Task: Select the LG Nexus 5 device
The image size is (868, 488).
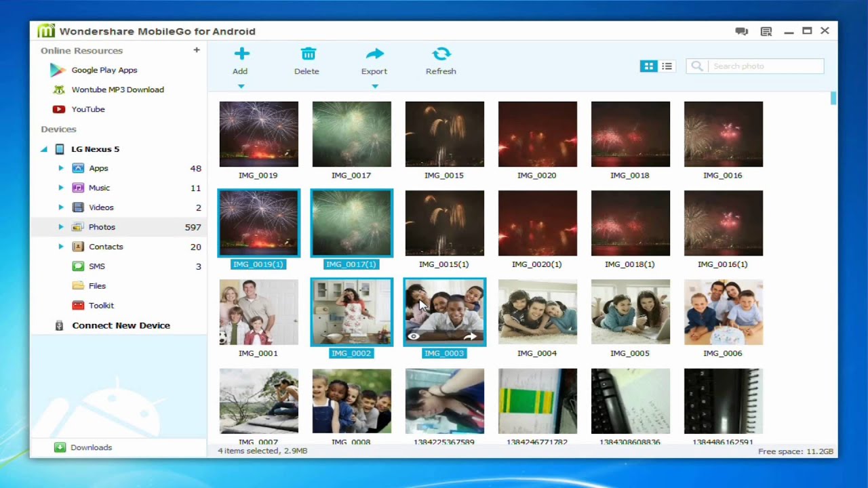Action: (x=95, y=149)
